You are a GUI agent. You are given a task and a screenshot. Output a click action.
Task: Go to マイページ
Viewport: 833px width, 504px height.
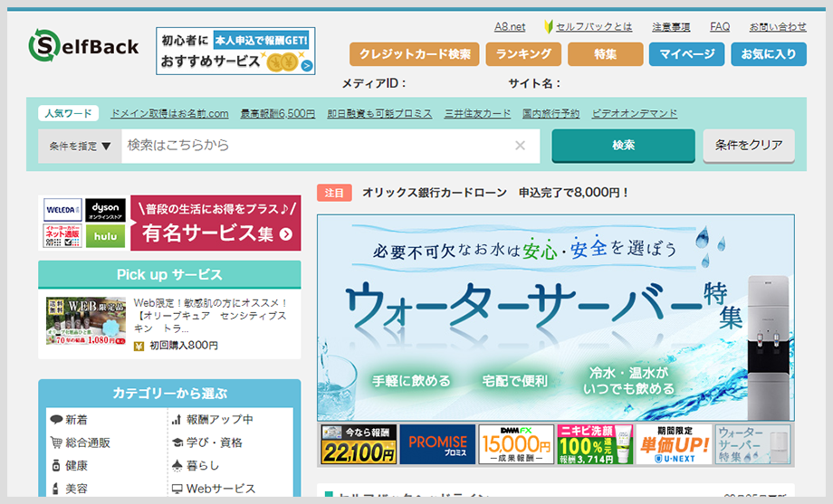[686, 54]
